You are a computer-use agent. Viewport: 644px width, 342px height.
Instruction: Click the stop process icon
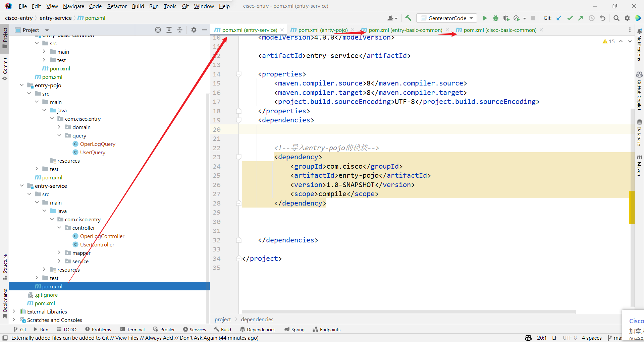(533, 18)
